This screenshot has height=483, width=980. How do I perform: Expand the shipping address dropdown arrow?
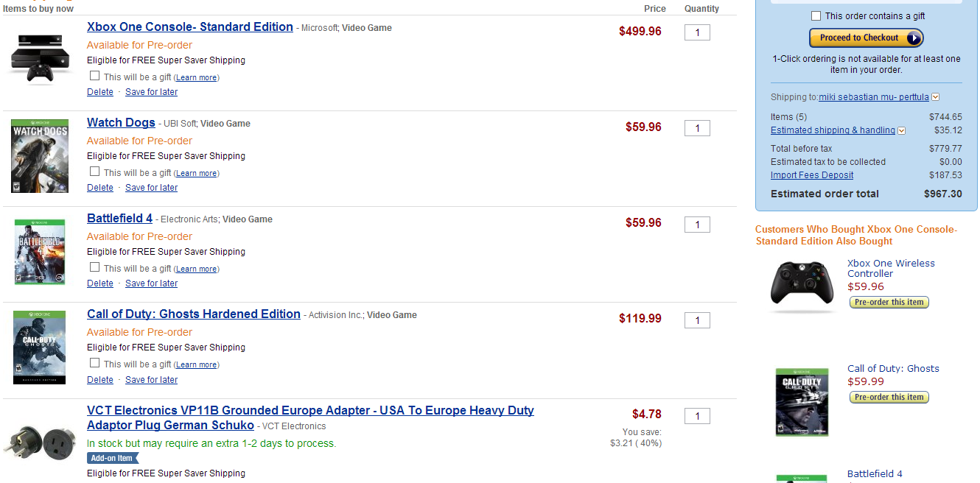click(x=936, y=97)
